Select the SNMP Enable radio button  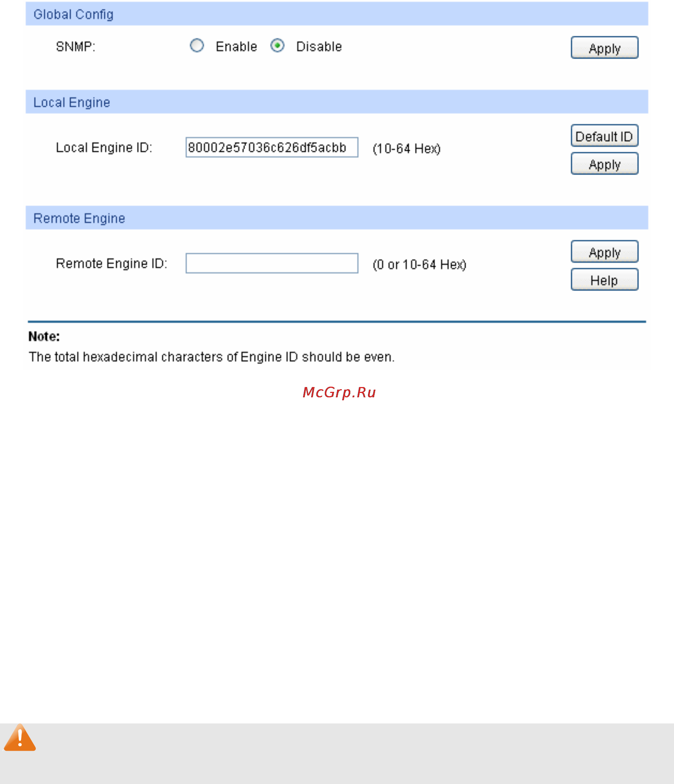pyautogui.click(x=197, y=46)
